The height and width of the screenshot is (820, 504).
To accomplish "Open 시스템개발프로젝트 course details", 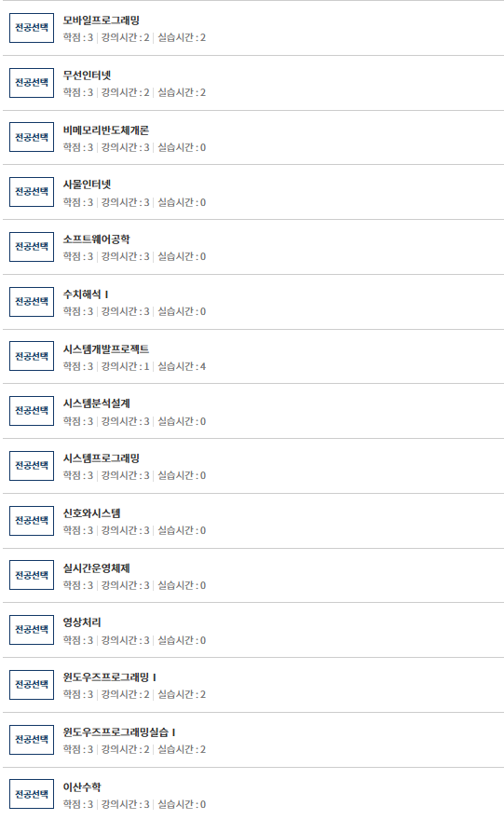I will coord(105,348).
